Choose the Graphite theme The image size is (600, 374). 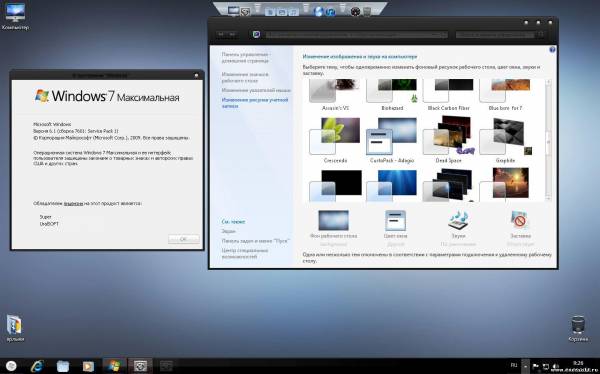pos(505,140)
